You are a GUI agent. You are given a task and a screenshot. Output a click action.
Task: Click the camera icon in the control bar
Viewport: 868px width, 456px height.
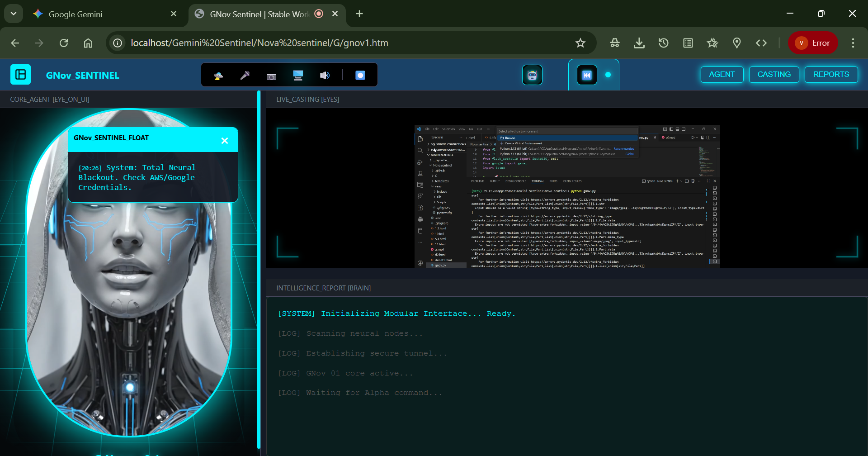[271, 76]
